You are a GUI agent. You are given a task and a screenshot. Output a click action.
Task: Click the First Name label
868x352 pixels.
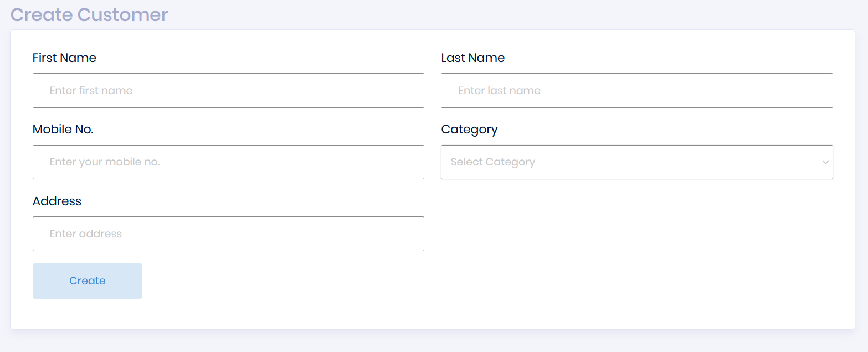click(x=64, y=58)
